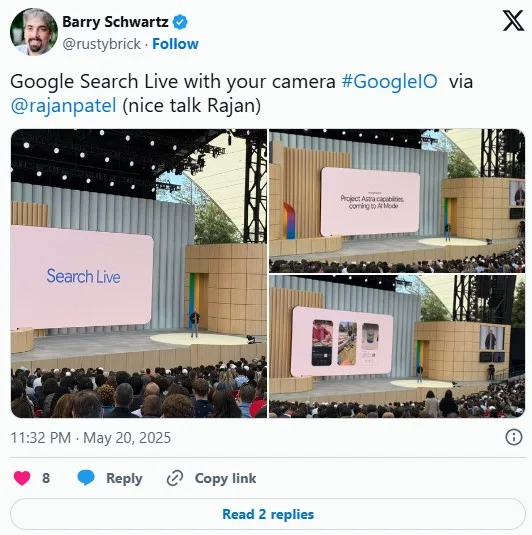The height and width of the screenshot is (535, 532).
Task: Click the copy link chain icon
Action: click(175, 478)
